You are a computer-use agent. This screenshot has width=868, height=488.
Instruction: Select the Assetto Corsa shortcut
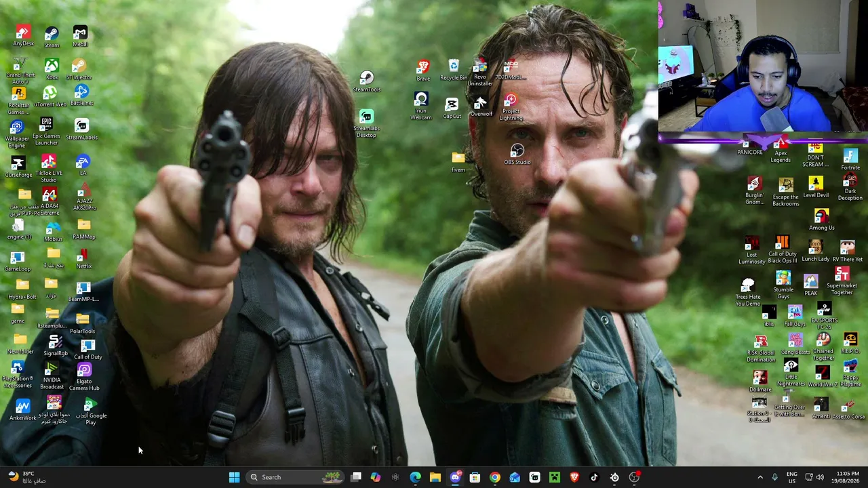(848, 410)
